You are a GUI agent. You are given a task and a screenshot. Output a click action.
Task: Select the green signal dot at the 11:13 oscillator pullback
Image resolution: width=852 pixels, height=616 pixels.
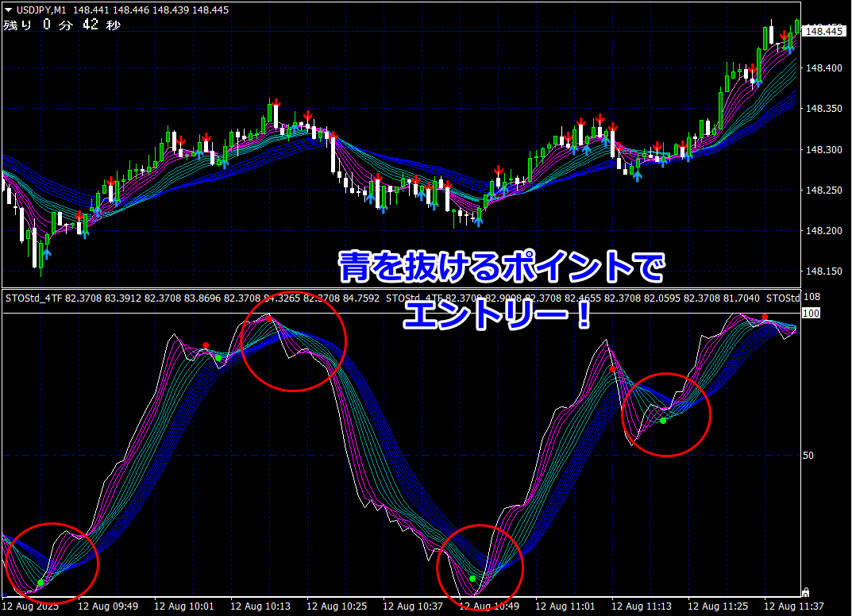pos(663,421)
